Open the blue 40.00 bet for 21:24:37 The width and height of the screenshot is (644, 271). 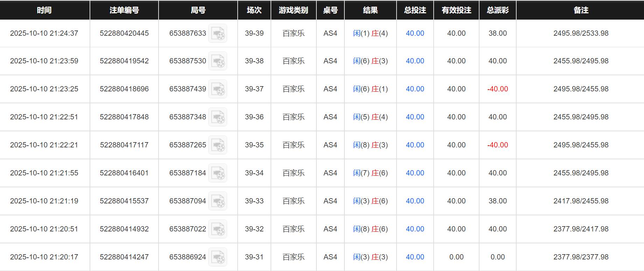[x=415, y=33]
